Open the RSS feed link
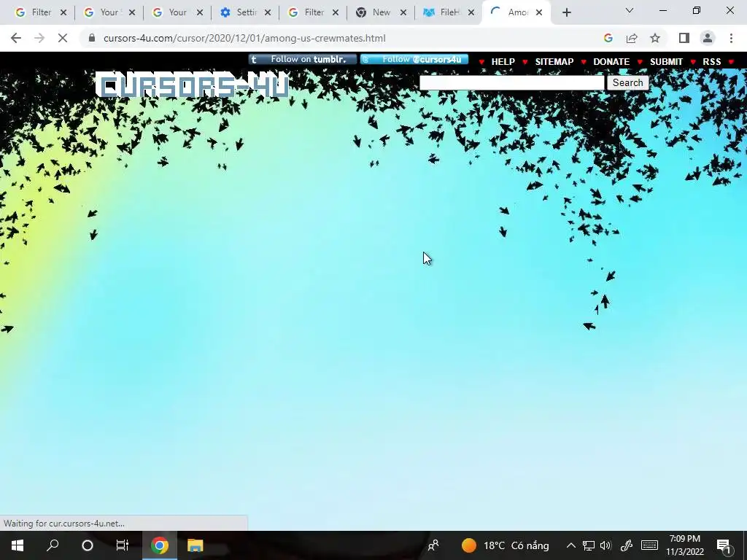This screenshot has width=747, height=560. point(712,62)
